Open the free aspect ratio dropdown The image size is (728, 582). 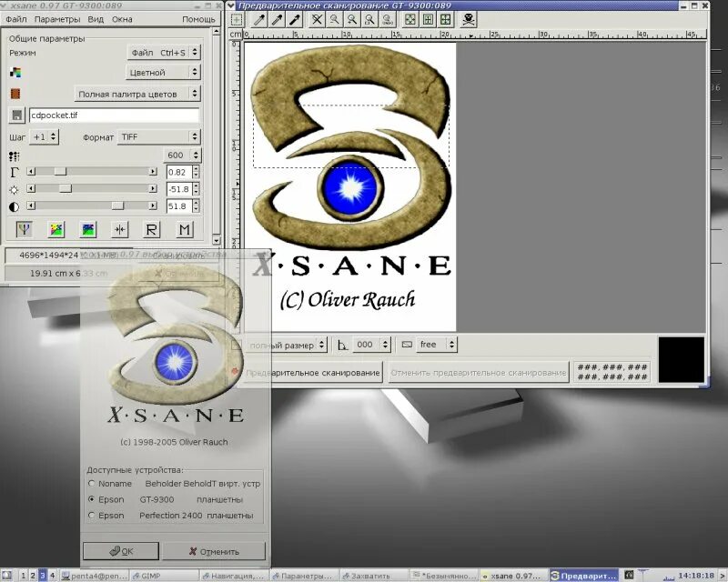click(436, 345)
